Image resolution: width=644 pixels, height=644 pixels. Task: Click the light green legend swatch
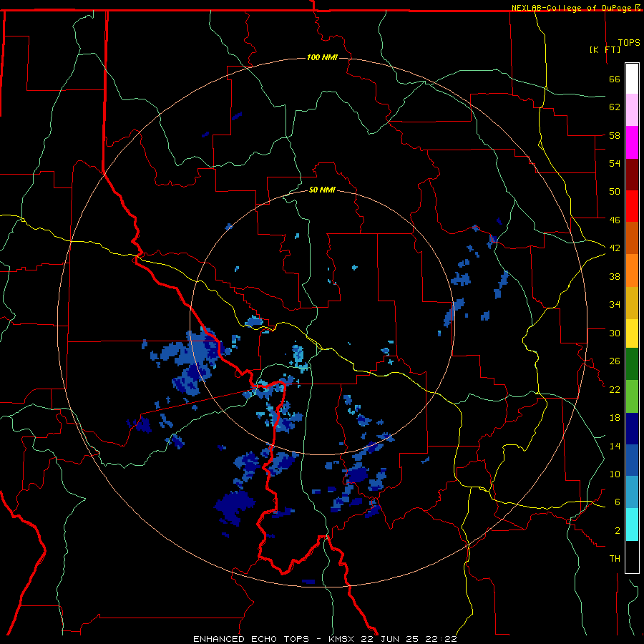click(632, 396)
